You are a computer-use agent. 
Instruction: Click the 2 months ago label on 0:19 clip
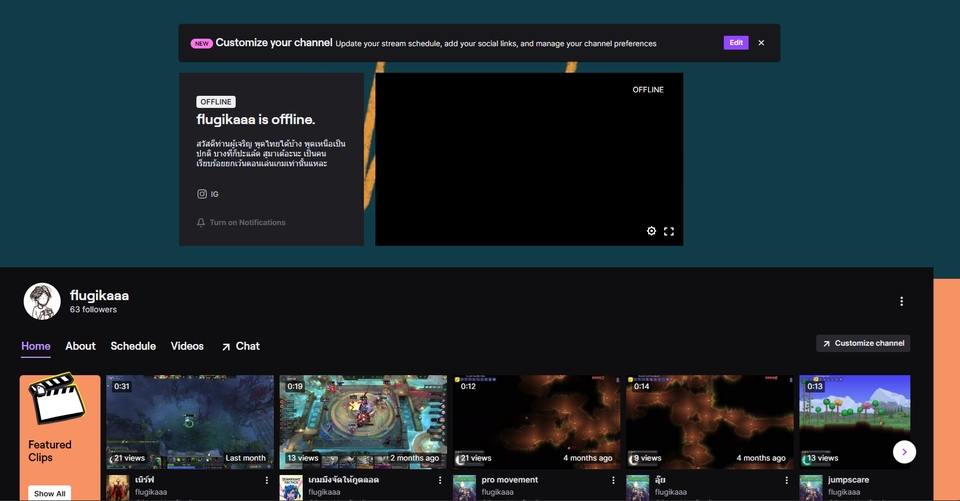point(414,458)
